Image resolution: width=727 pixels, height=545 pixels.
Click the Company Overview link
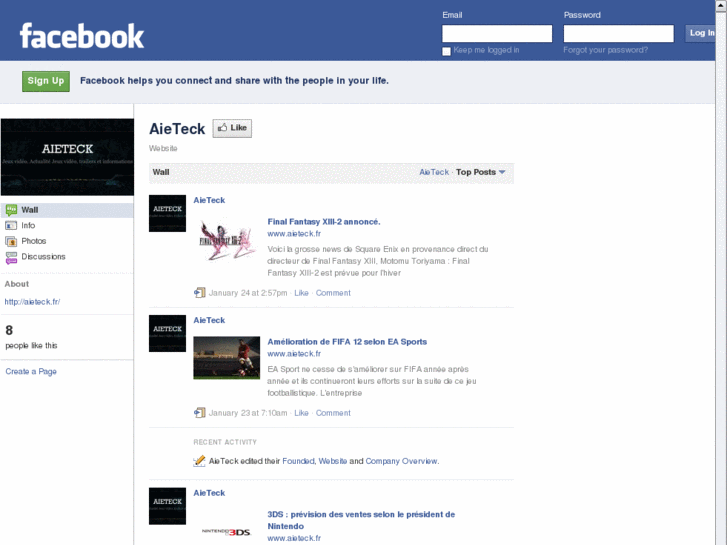401,461
